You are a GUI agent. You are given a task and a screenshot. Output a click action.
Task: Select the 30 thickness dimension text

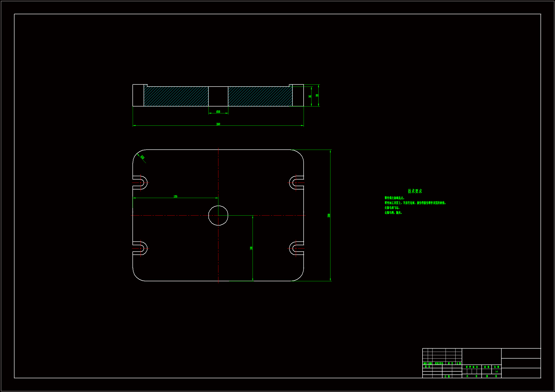click(x=310, y=96)
